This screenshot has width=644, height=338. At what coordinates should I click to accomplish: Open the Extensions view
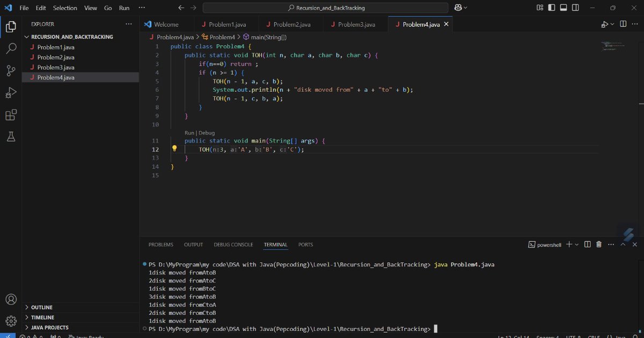[11, 115]
